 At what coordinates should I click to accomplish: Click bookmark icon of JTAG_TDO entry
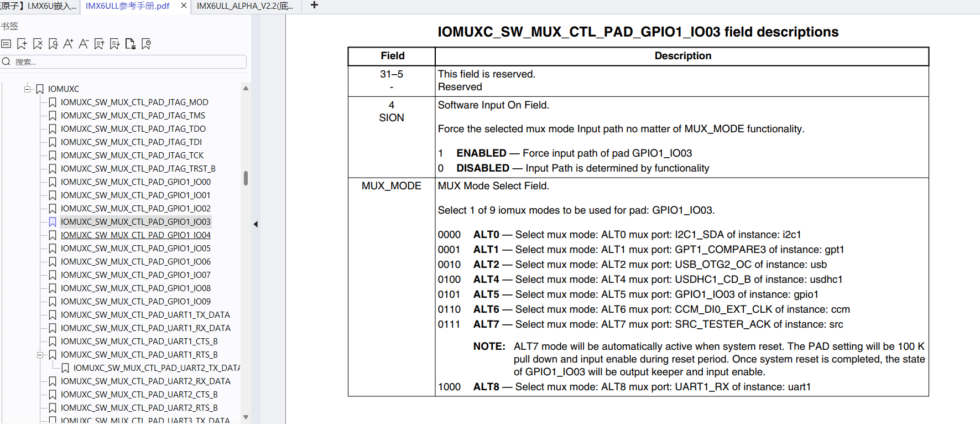(53, 128)
